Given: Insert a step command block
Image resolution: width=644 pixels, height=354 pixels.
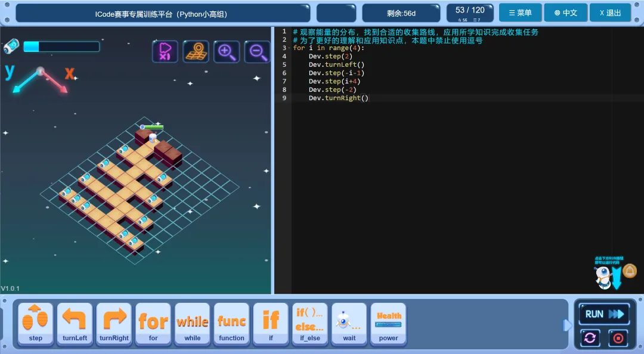Looking at the screenshot, I should pyautogui.click(x=35, y=324).
